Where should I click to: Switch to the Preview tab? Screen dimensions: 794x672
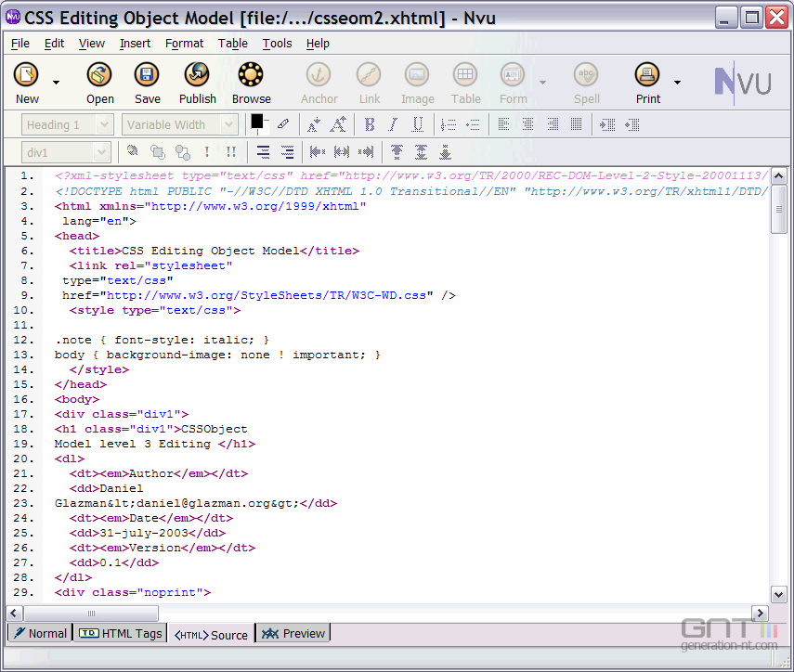[293, 633]
